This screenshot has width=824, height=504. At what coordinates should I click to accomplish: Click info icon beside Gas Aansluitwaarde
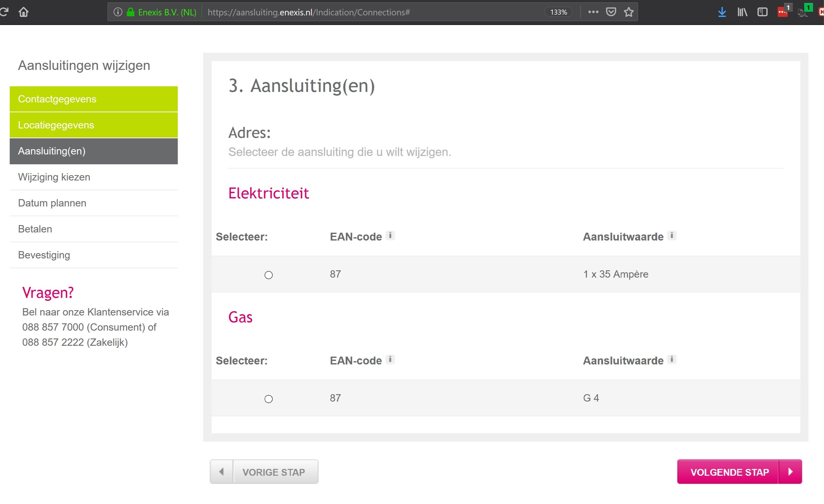(672, 359)
